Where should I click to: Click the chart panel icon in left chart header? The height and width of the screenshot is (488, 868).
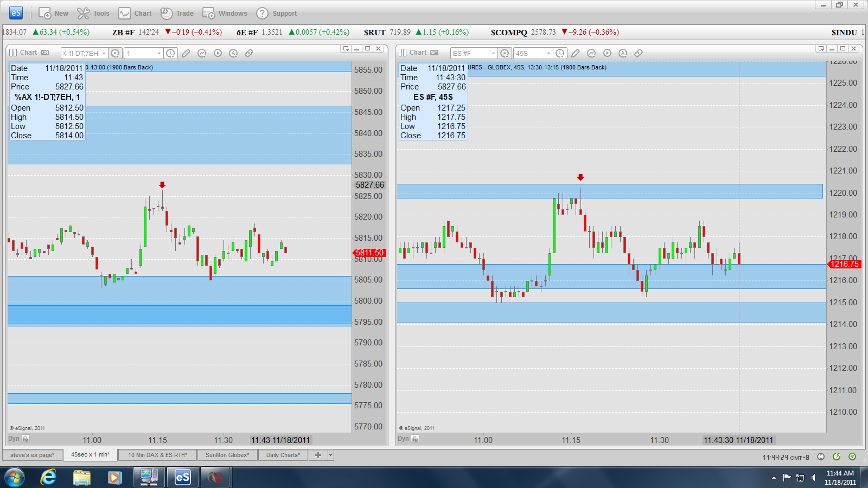(x=14, y=53)
